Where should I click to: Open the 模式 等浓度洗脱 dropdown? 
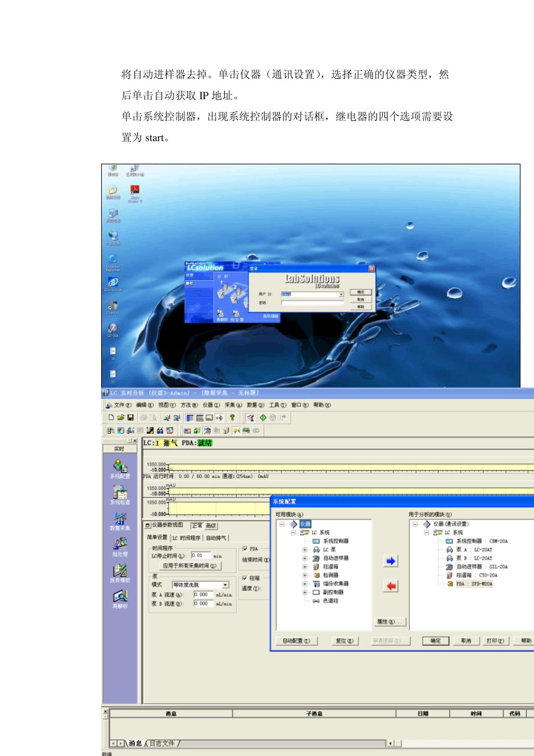pyautogui.click(x=225, y=585)
